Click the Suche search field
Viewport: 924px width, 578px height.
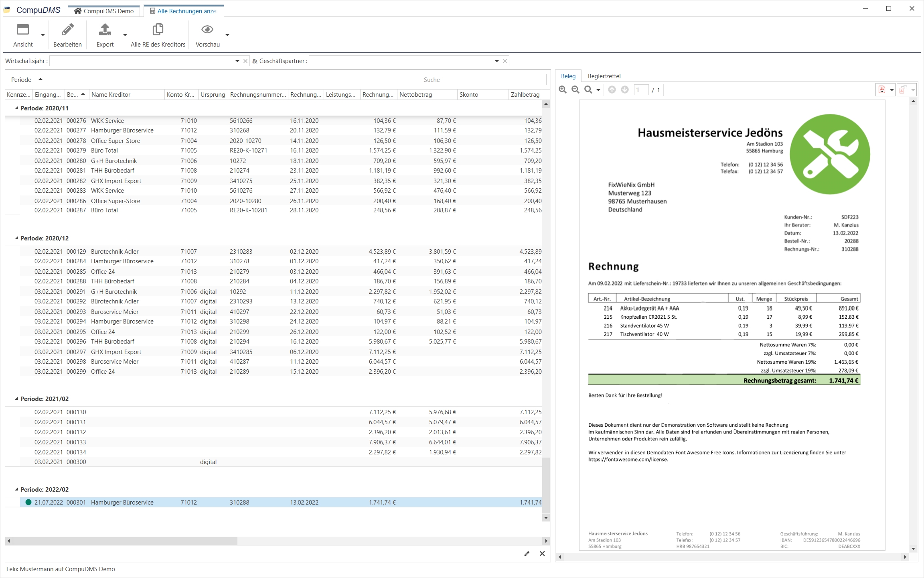point(484,79)
